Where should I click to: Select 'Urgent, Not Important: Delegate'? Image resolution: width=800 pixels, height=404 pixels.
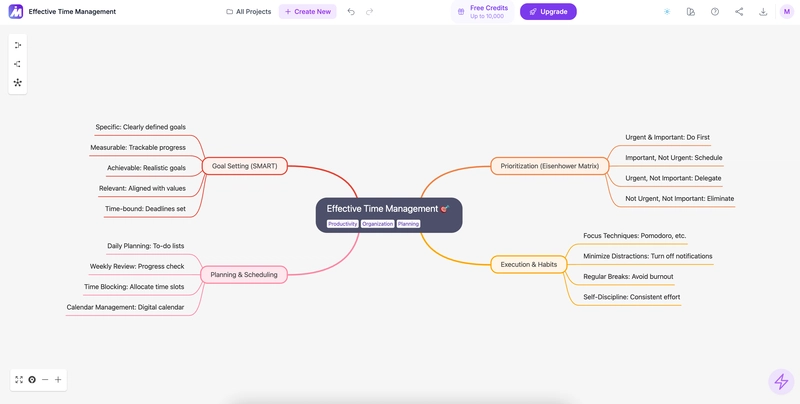click(x=673, y=178)
